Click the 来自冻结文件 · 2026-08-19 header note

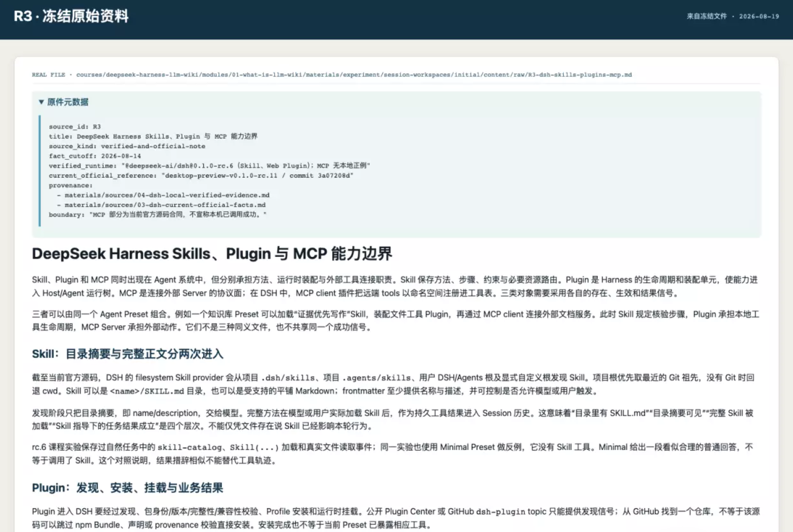point(733,16)
